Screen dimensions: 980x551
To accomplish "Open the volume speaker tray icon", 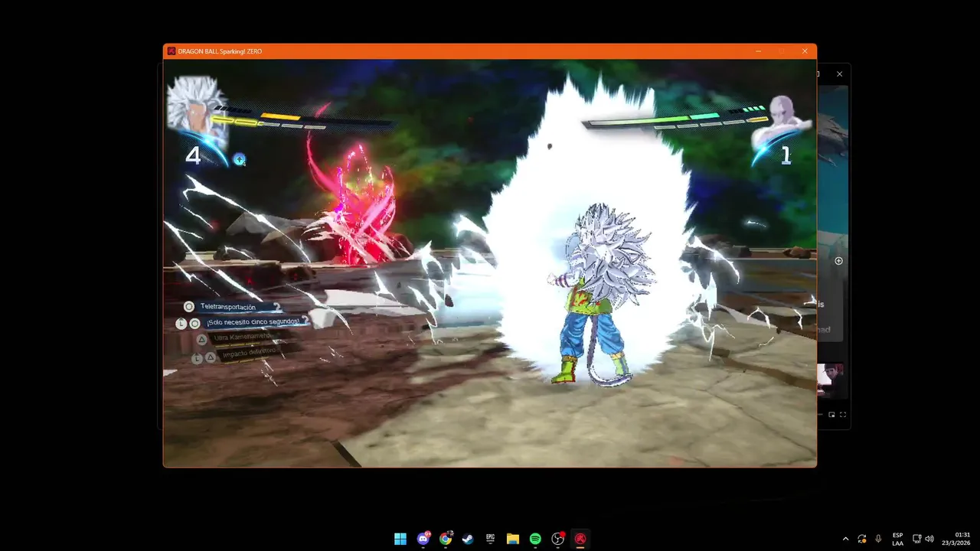I will [x=929, y=539].
